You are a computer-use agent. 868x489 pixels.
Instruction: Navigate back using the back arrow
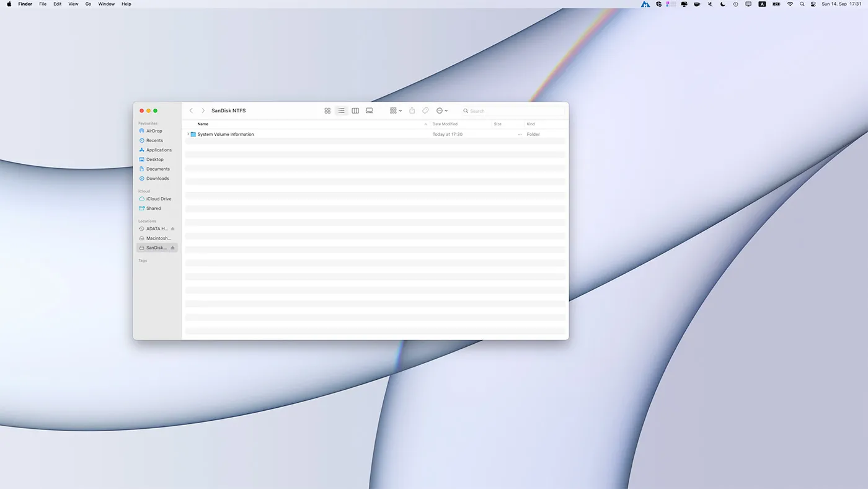point(191,110)
